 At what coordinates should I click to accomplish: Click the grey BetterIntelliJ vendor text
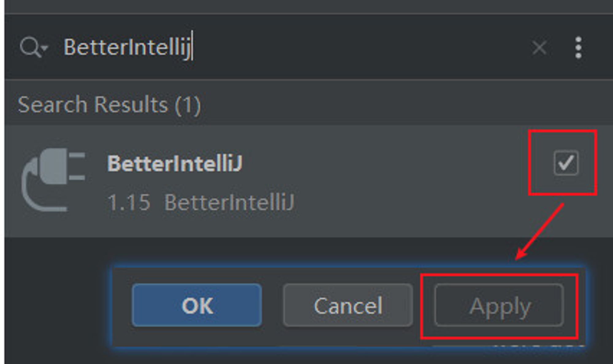[x=230, y=203]
